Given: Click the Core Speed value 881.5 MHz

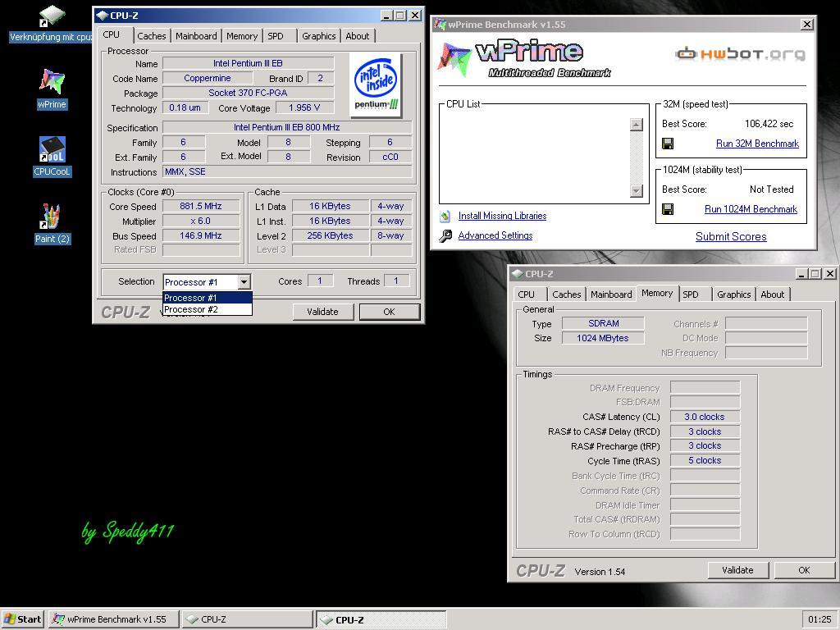Looking at the screenshot, I should pyautogui.click(x=201, y=206).
